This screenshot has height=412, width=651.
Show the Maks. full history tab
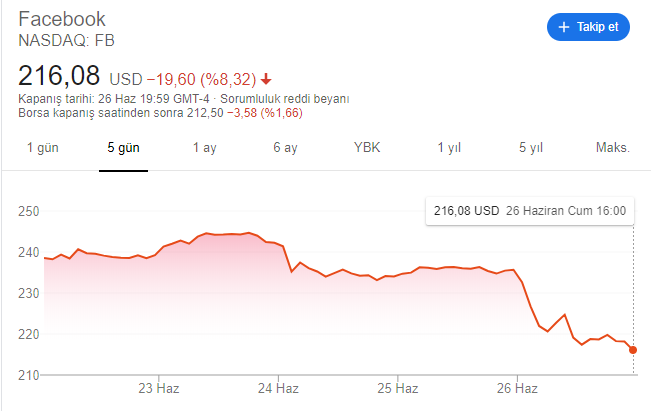coord(612,147)
